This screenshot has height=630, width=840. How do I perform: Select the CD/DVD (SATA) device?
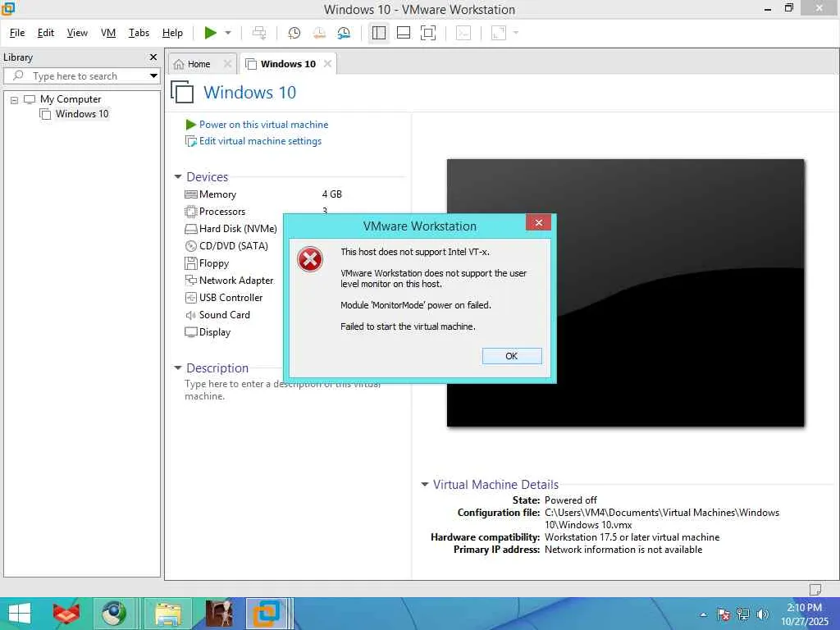tap(233, 246)
